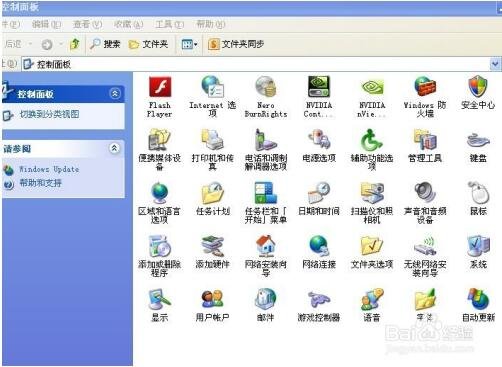Open the NVIDIA nView item

click(x=372, y=97)
